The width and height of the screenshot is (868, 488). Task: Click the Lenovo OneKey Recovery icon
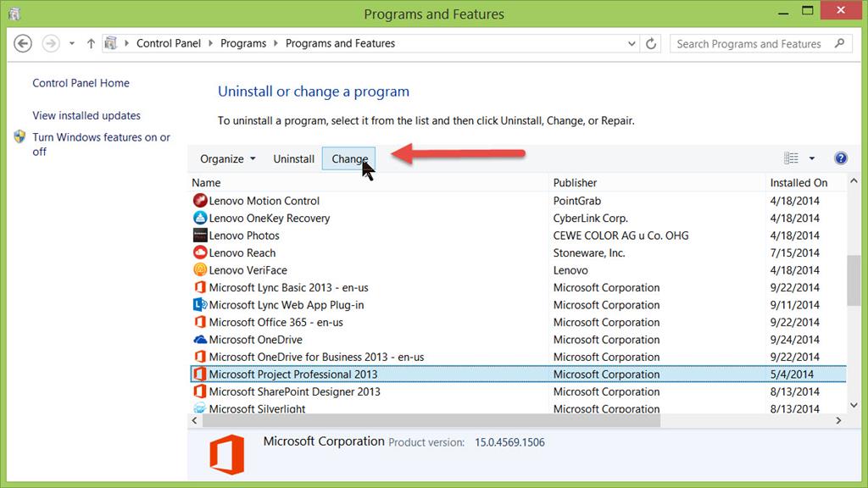pyautogui.click(x=200, y=218)
